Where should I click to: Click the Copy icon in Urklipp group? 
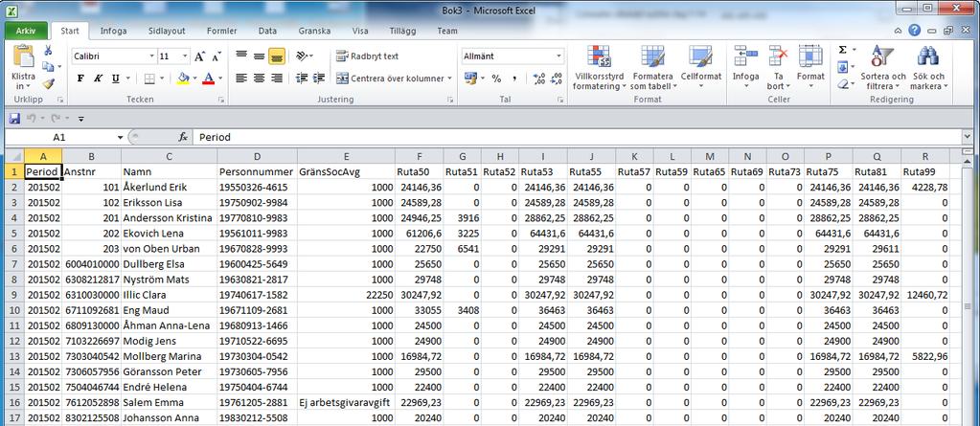pos(48,66)
